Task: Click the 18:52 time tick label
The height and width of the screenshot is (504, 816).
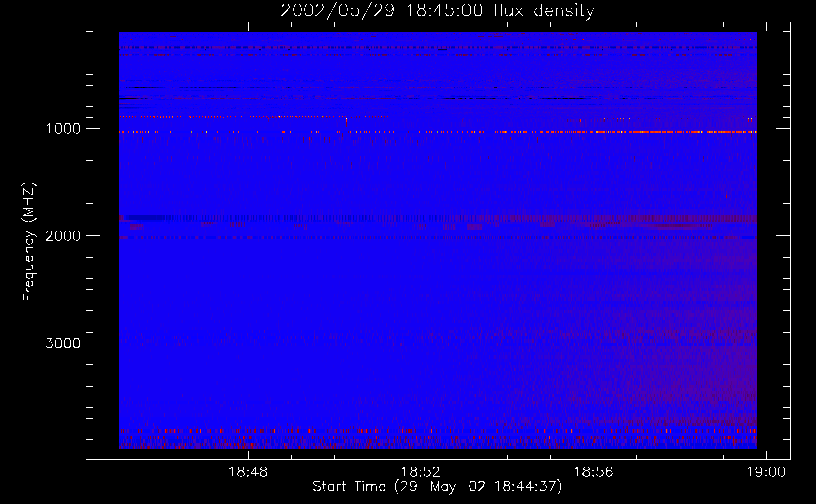Action: pos(421,472)
